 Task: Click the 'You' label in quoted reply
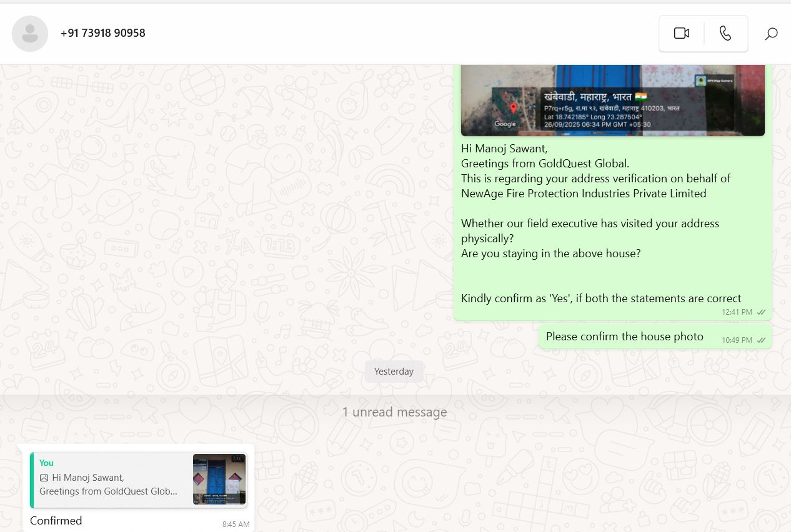coord(46,463)
